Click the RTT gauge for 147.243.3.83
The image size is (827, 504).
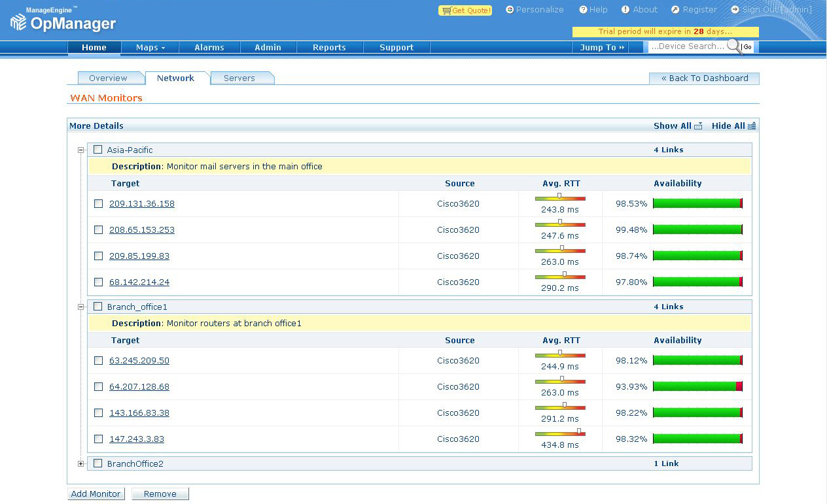coord(560,433)
